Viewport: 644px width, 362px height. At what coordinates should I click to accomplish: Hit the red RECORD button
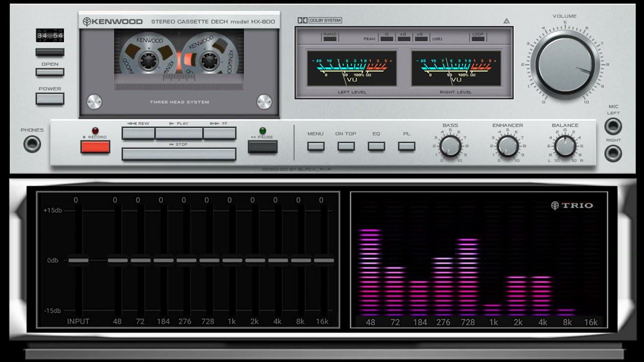coord(95,147)
